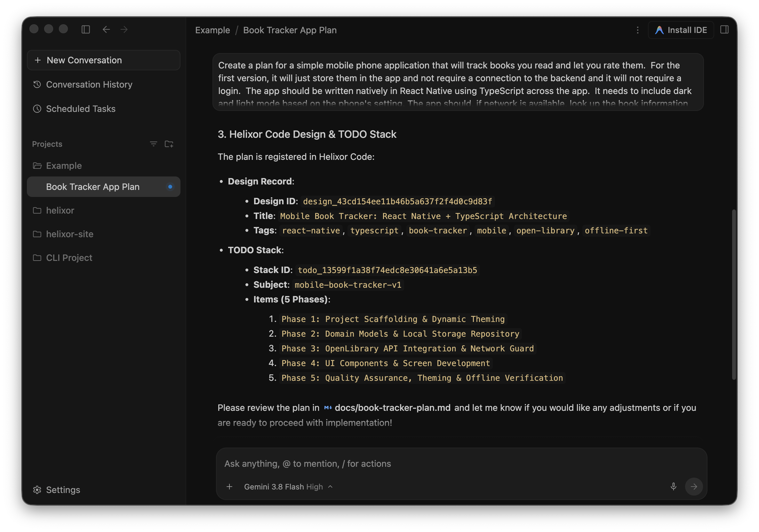This screenshot has width=759, height=532.
Task: Click the conversation scrollbar thumb
Action: click(734, 294)
